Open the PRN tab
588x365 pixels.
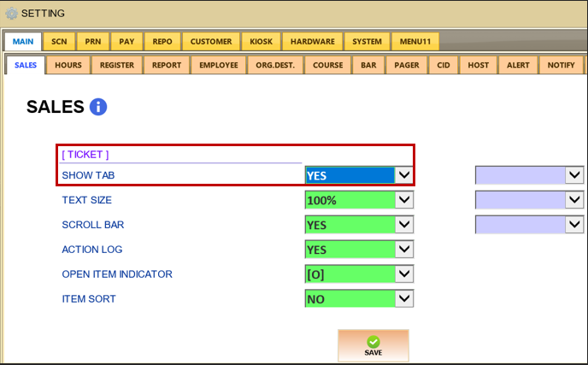[91, 41]
